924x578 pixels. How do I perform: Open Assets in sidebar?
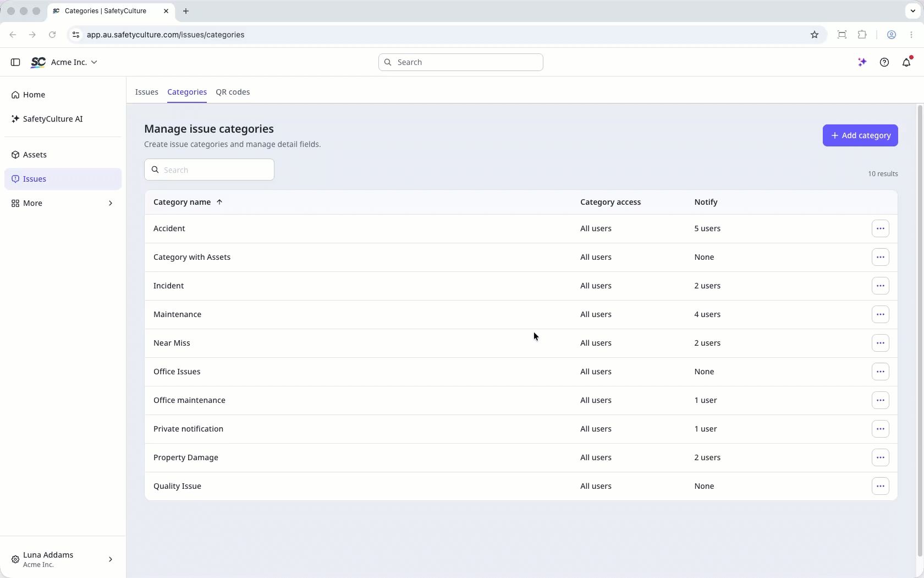(x=63, y=155)
